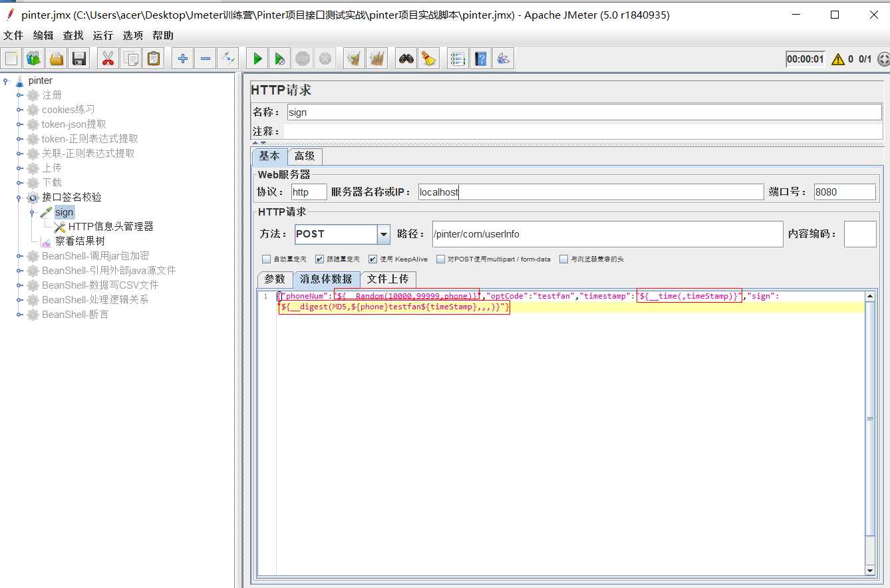Image resolution: width=890 pixels, height=588 pixels.
Task: Open the 文件 menu
Action: 13,35
